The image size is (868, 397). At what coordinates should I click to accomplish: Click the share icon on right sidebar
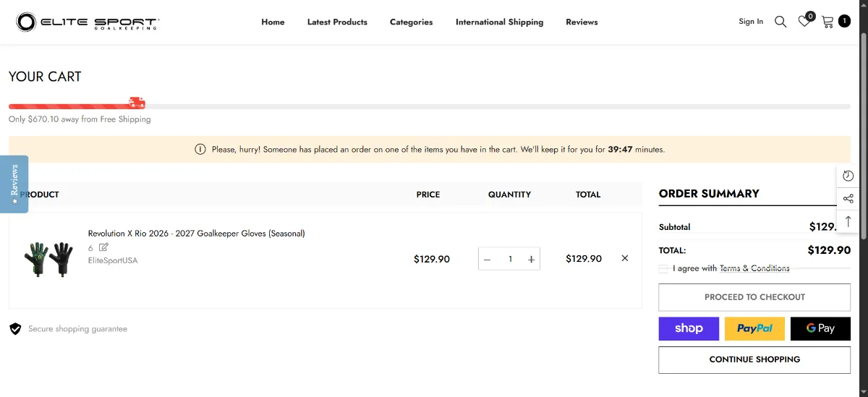coord(848,199)
